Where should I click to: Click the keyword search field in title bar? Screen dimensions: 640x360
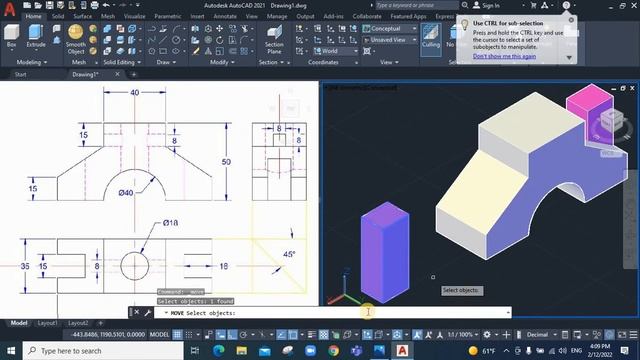pos(416,5)
